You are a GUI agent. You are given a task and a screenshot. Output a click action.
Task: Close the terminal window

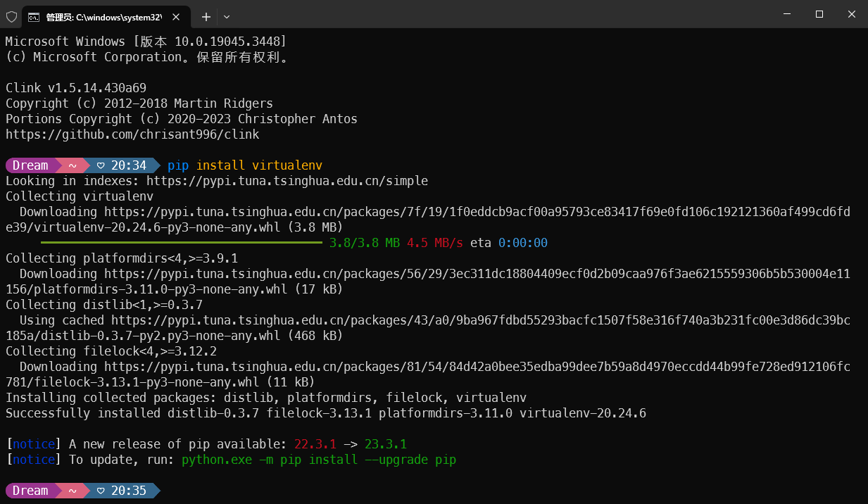[852, 14]
